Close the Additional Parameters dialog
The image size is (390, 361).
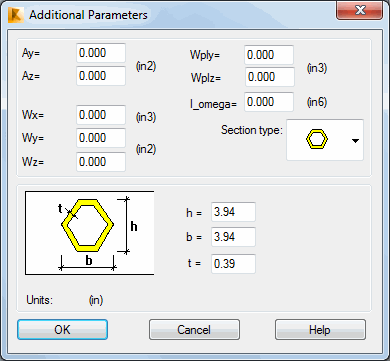point(361,10)
